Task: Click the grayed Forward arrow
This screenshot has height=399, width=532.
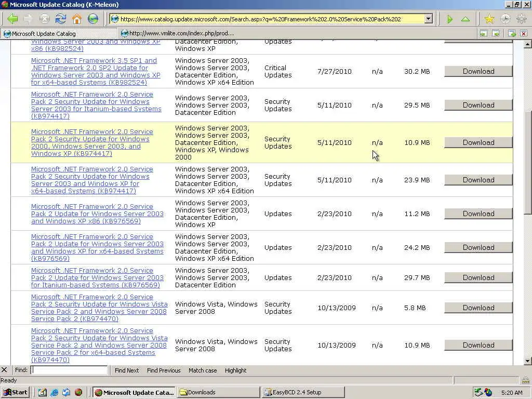Action: pyautogui.click(x=28, y=19)
